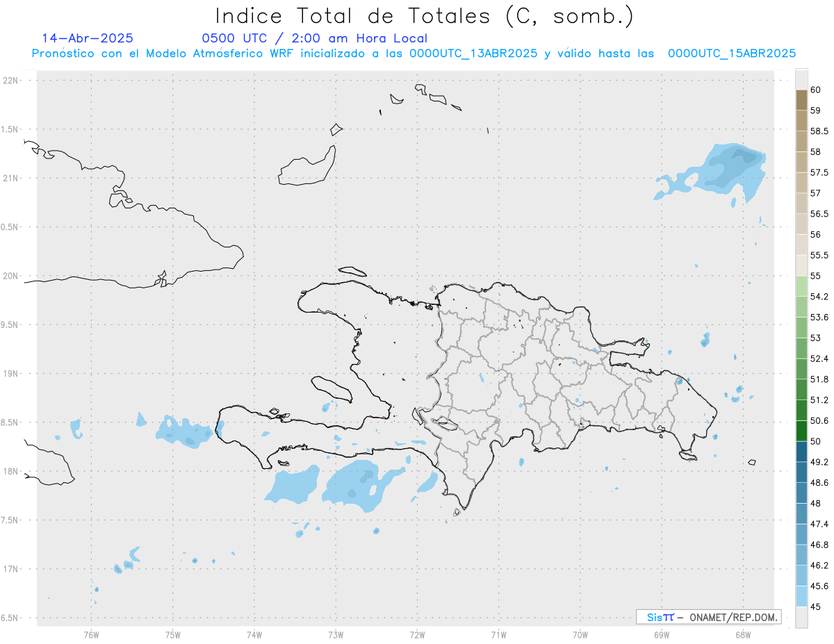The height and width of the screenshot is (644, 834).
Task: Click the time text '0500 UTC / 2:00 am Hora Local'
Action: click(314, 39)
